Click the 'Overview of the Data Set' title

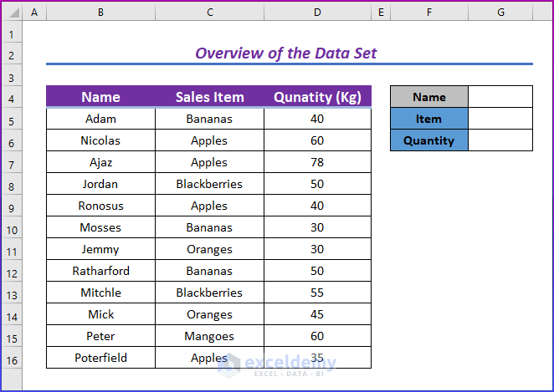pyautogui.click(x=286, y=53)
